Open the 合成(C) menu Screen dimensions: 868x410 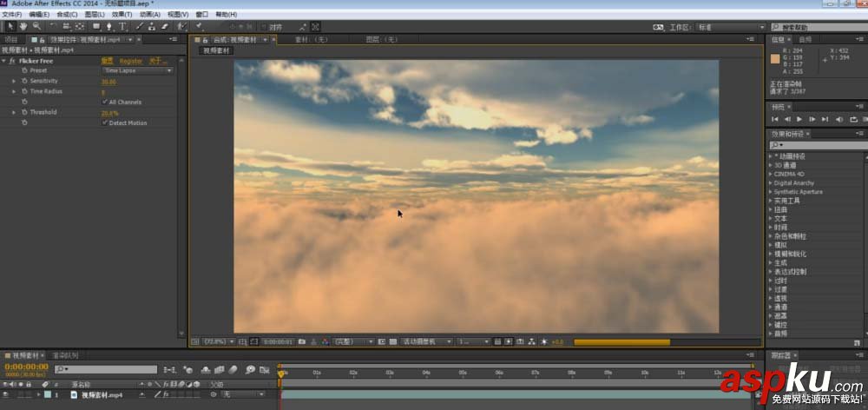coord(66,15)
